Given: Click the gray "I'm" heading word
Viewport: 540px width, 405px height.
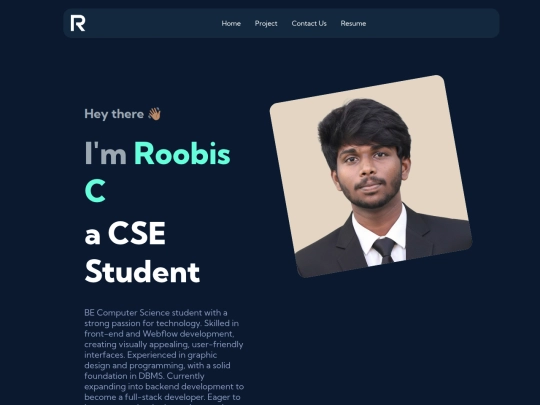Looking at the screenshot, I should pos(105,153).
